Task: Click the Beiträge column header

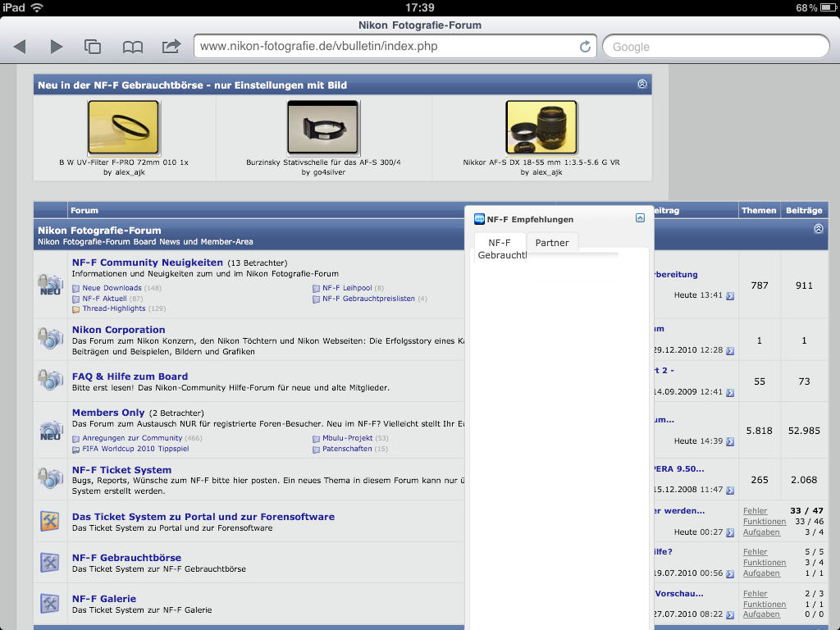Action: point(804,211)
